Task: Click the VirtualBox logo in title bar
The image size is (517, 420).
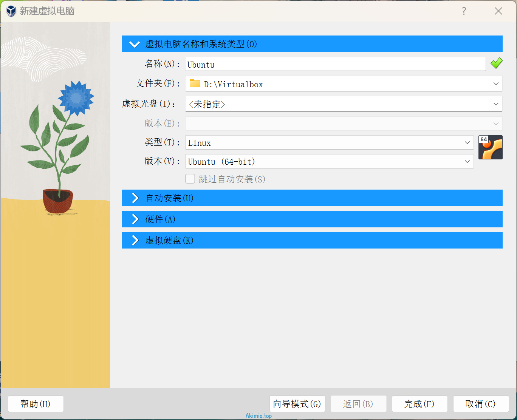Action: pyautogui.click(x=11, y=11)
